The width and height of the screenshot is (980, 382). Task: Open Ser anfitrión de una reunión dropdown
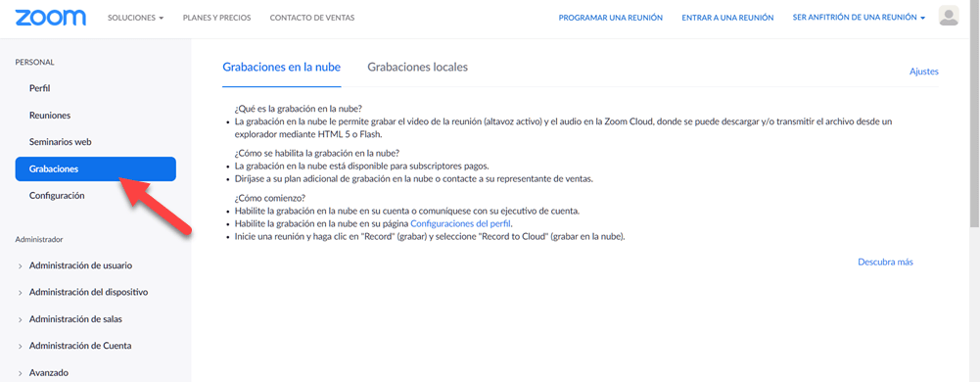(x=859, y=18)
